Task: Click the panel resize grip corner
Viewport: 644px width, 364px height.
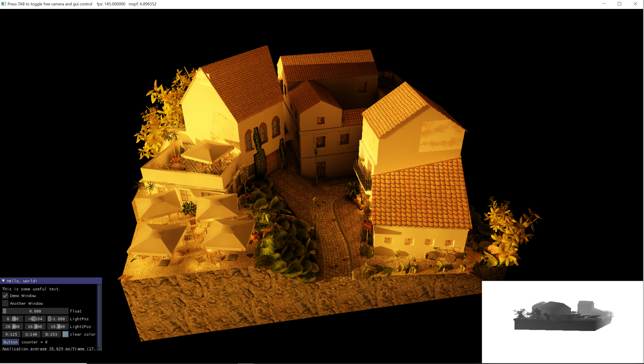Action: tap(100, 349)
